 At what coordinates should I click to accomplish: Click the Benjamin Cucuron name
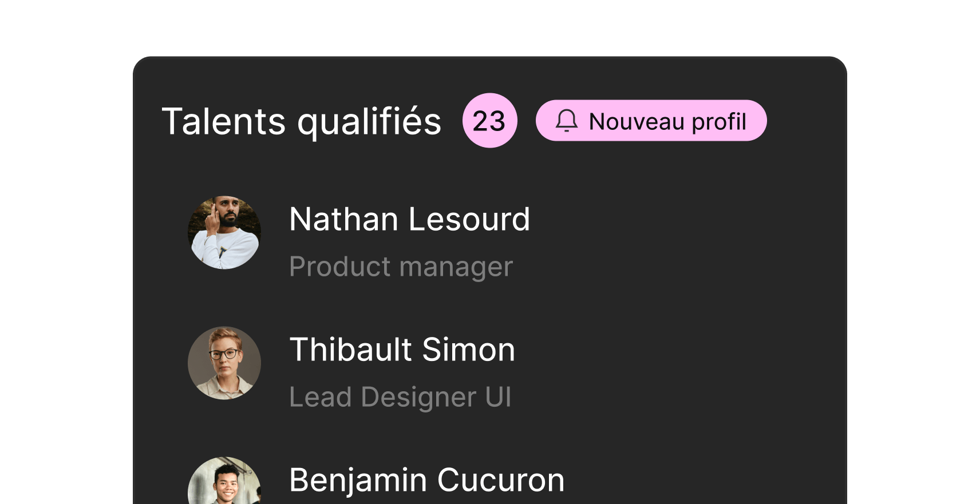(x=426, y=480)
